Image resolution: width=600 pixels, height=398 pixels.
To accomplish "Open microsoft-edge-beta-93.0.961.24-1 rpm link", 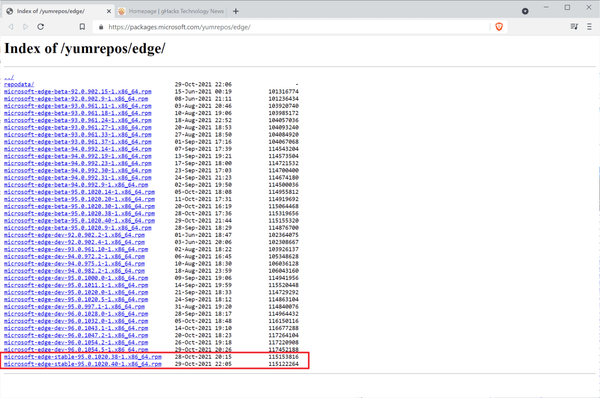I will [78, 120].
